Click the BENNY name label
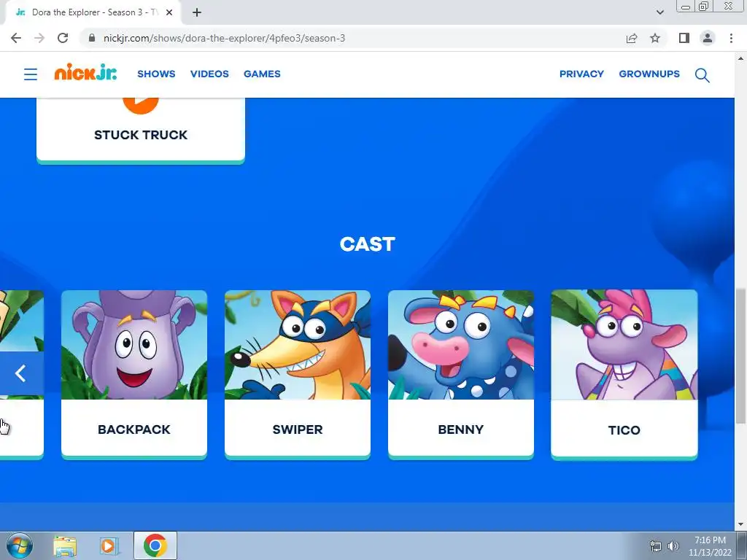Screen dimensions: 747x560 coord(461,429)
